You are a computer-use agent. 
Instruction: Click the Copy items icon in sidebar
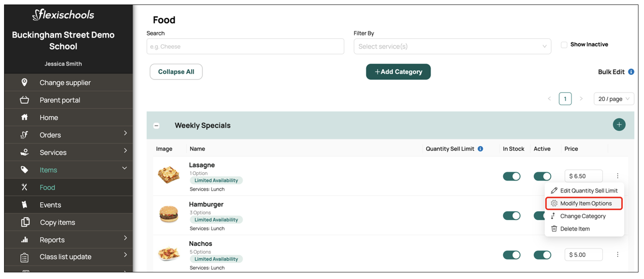[25, 222]
